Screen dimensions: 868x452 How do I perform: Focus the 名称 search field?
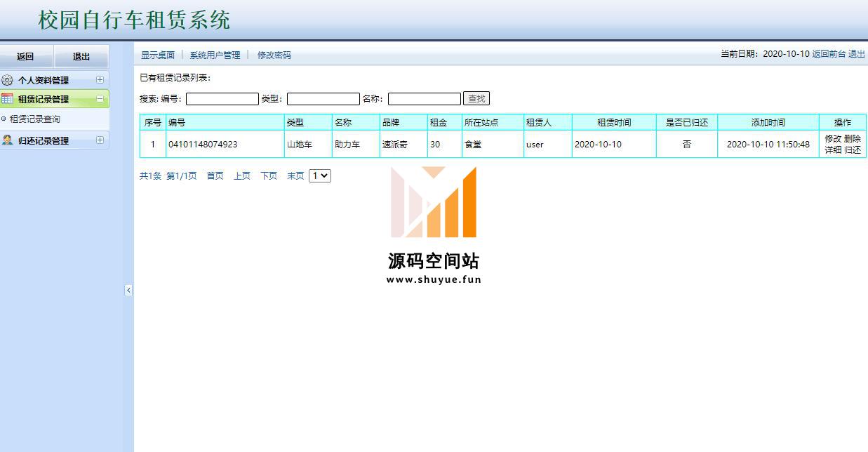tap(425, 99)
